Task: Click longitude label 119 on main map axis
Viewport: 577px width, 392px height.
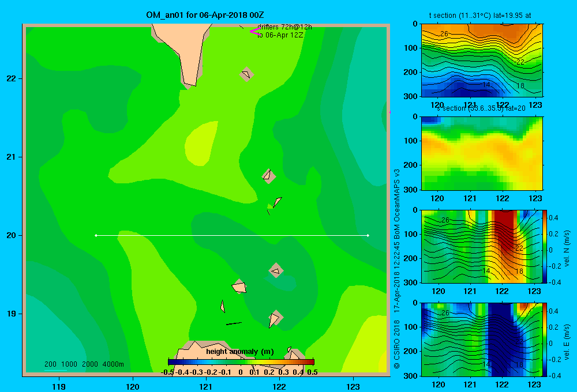Action: pyautogui.click(x=59, y=386)
